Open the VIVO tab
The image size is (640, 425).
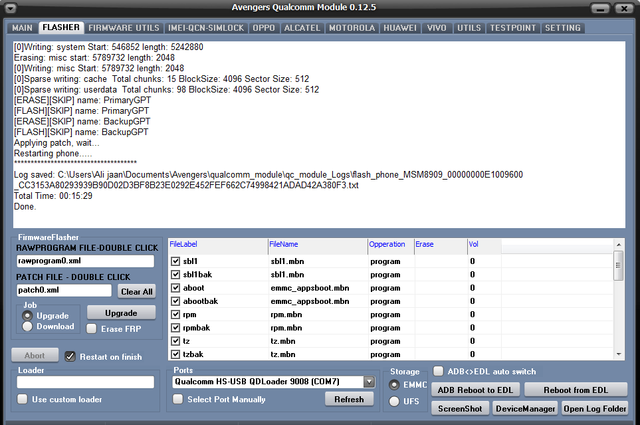pyautogui.click(x=437, y=28)
